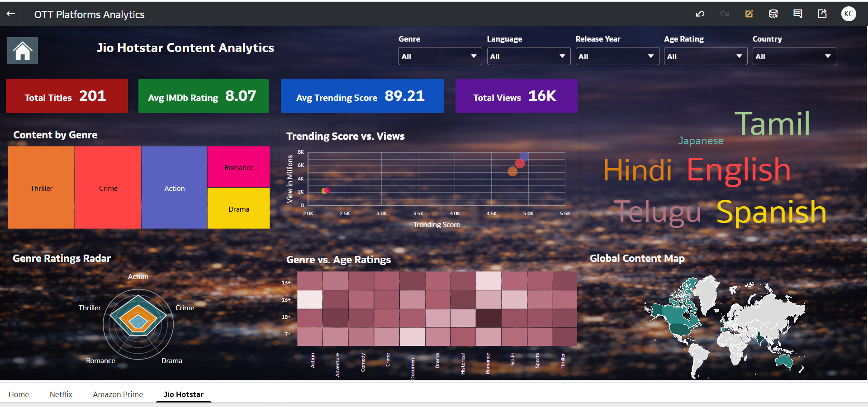868x407 pixels.
Task: Click Tamil in the word cloud
Action: coord(772,123)
